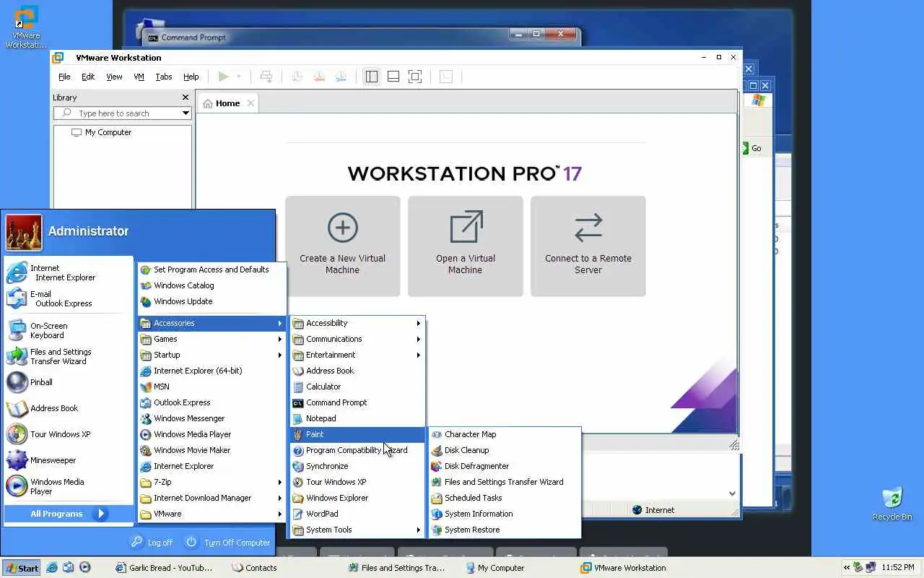Click Log off in Start menu
The width and height of the screenshot is (924, 578).
pos(152,543)
